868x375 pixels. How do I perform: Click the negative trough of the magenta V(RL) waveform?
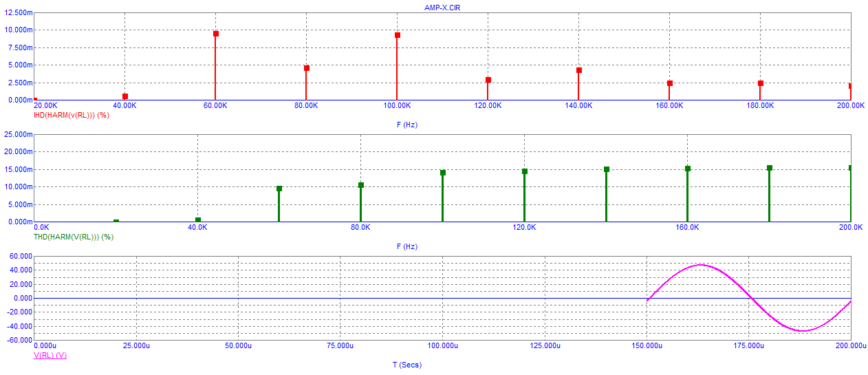802,331
